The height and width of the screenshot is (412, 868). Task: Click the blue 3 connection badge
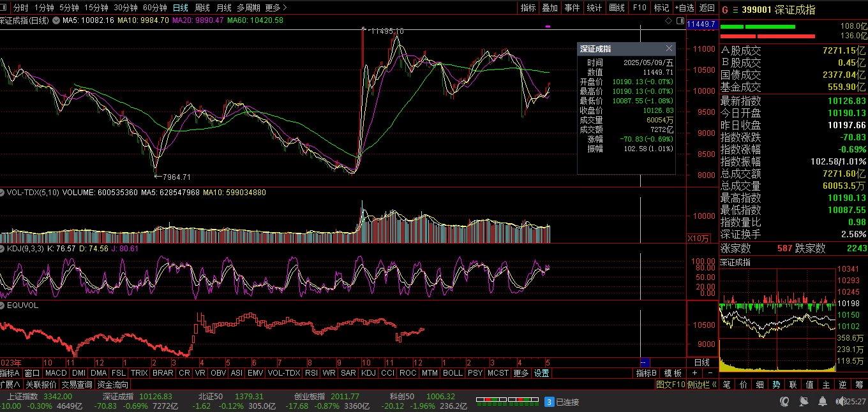coord(549,402)
